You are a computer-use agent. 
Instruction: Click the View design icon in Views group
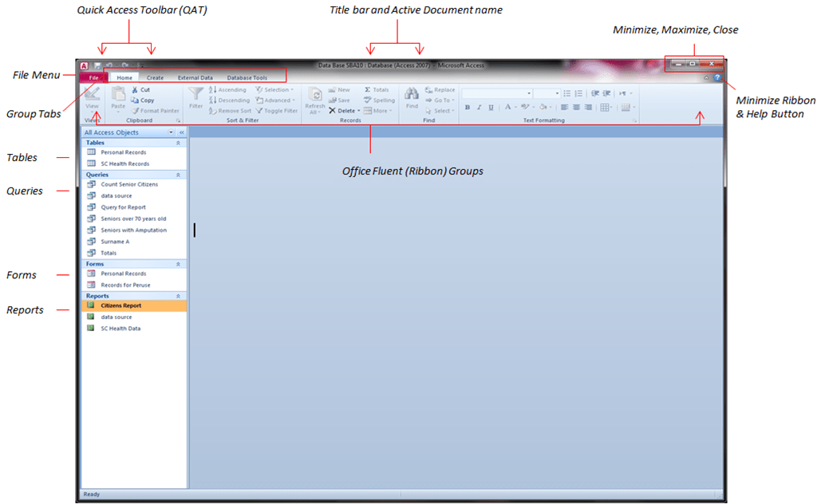pyautogui.click(x=92, y=94)
